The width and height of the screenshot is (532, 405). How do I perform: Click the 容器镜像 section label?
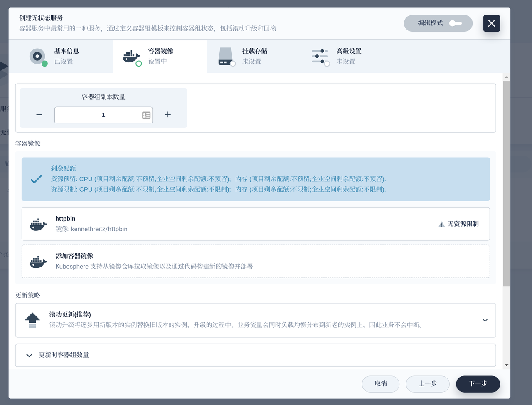click(28, 143)
